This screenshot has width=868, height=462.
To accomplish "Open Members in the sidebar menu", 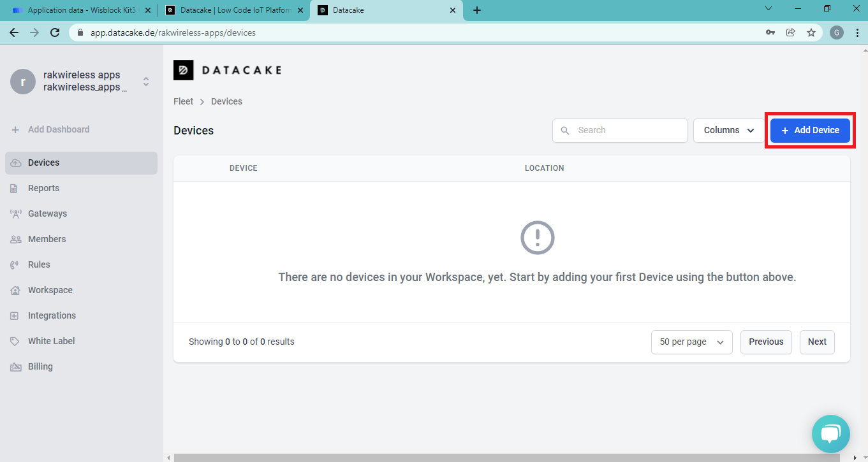I will 47,239.
